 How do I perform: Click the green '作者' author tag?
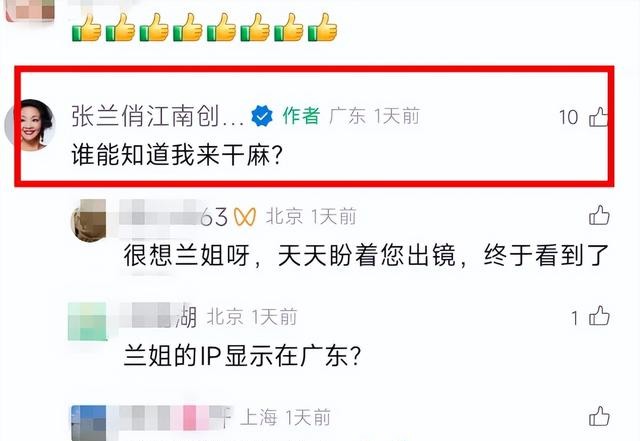point(301,116)
